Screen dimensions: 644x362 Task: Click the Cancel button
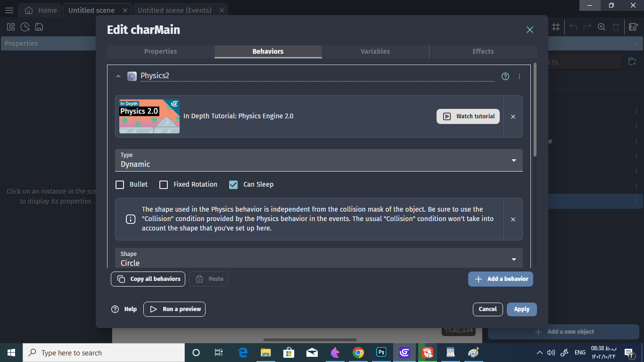(488, 309)
